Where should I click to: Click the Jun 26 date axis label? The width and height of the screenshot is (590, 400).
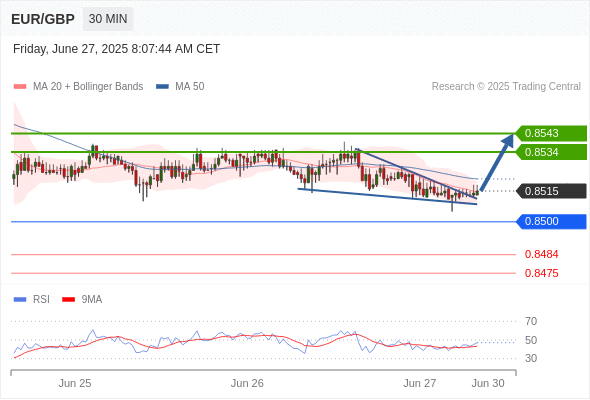[x=247, y=383]
